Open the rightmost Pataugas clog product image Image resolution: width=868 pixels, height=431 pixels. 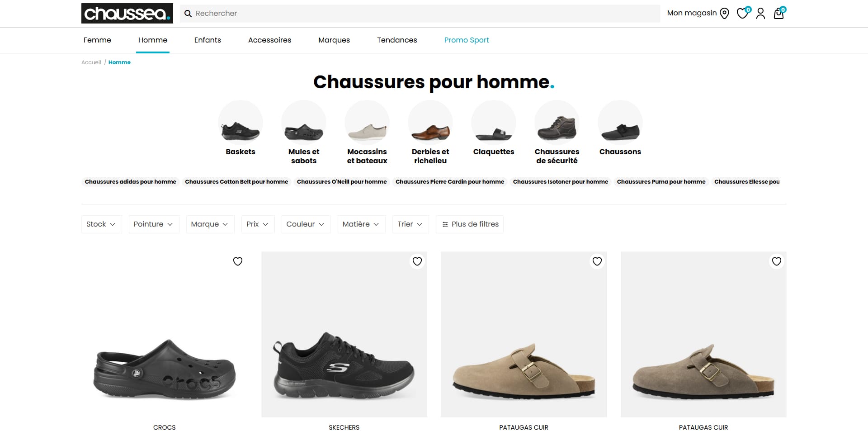pos(703,334)
